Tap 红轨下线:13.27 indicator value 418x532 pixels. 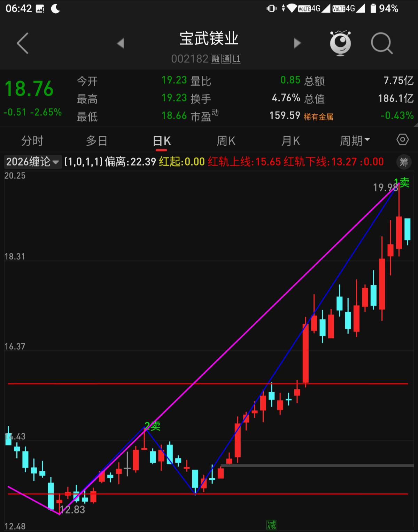tap(320, 162)
